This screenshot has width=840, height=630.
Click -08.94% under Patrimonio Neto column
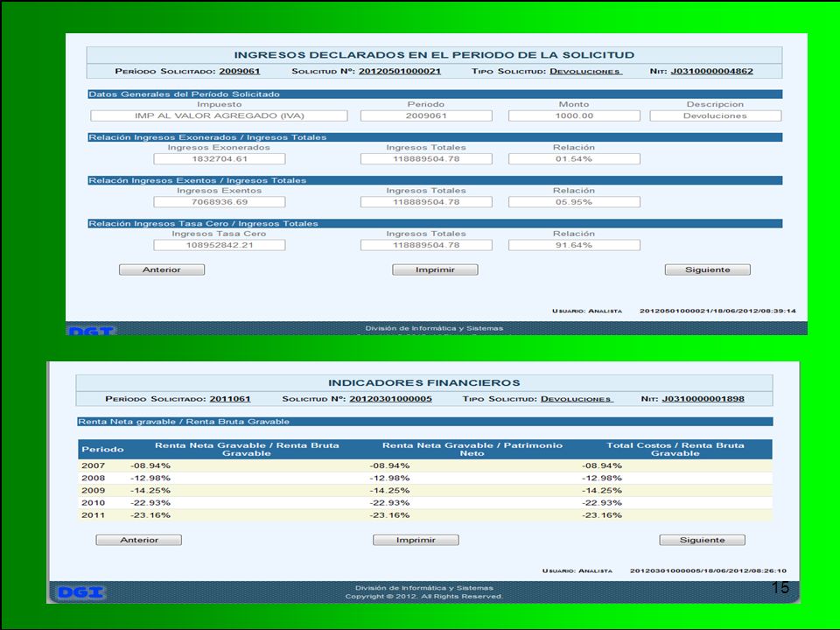pos(389,465)
